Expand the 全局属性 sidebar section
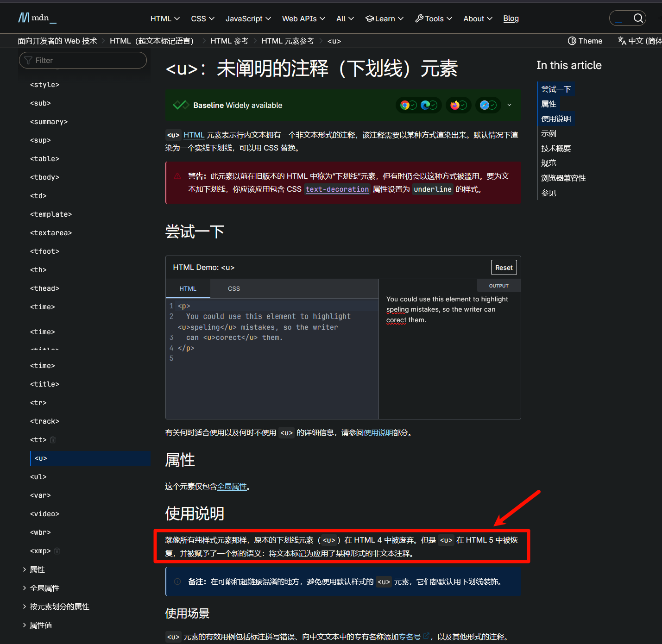Screen dimensions: 662x644 [x=25, y=588]
